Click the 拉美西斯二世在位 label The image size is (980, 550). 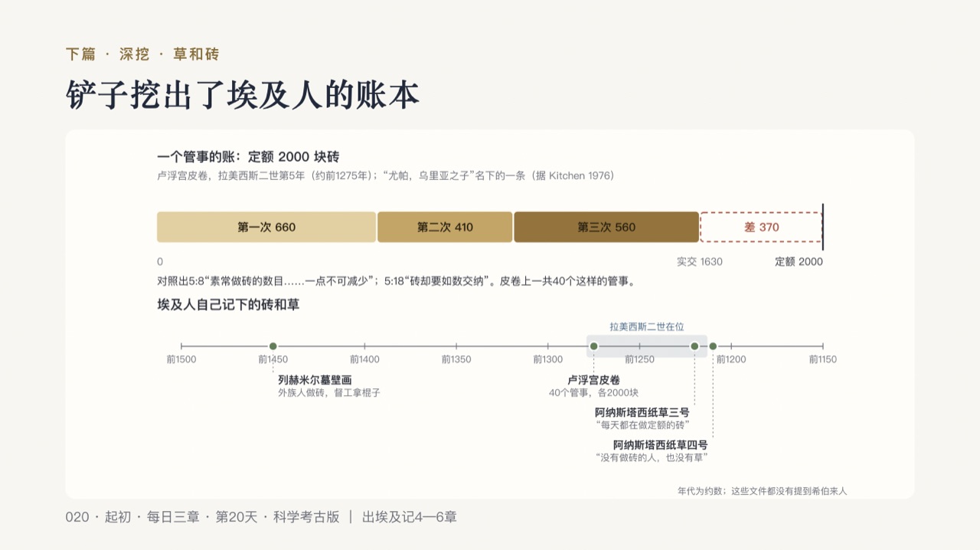647,326
